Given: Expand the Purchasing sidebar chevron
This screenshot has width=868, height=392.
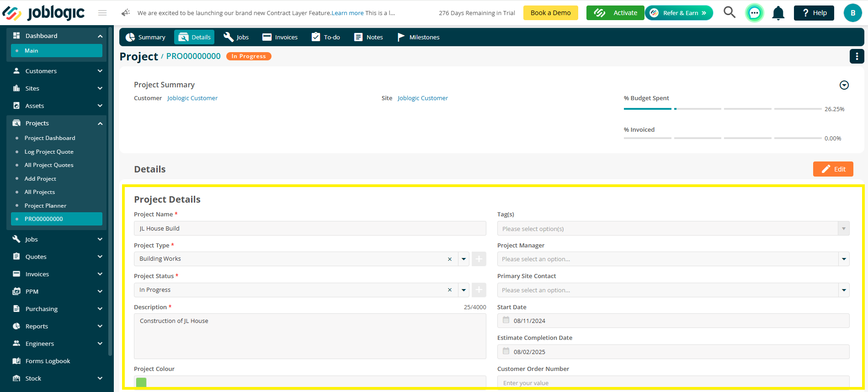Looking at the screenshot, I should click(100, 309).
